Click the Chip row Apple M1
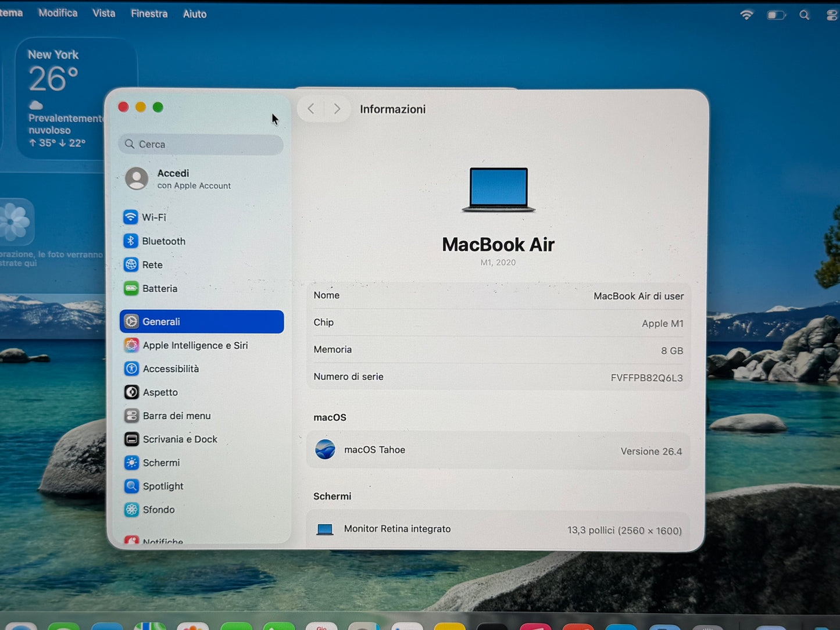Screen dimensions: 840x630 (498, 323)
